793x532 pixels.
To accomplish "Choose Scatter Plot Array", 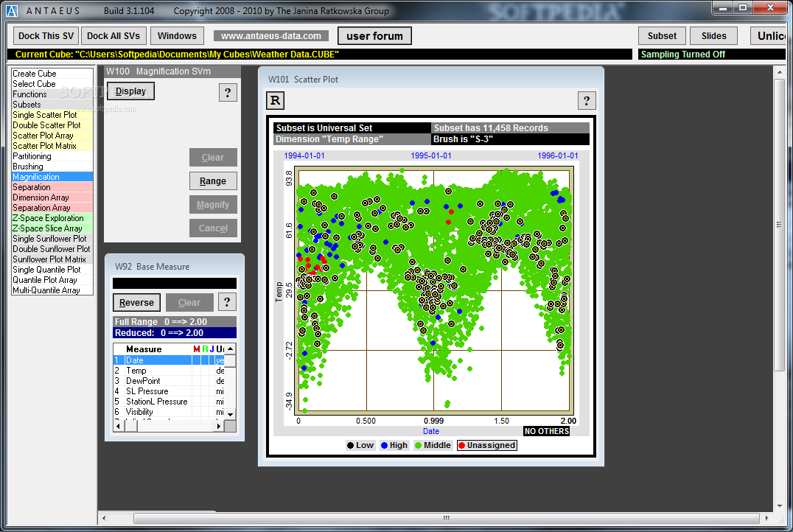I will pos(52,136).
